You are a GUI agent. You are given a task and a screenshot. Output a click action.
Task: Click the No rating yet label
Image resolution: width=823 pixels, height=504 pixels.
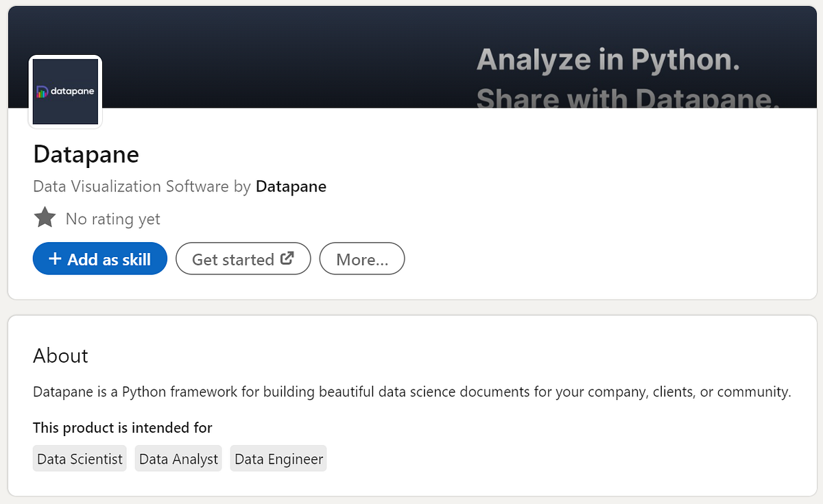[112, 219]
